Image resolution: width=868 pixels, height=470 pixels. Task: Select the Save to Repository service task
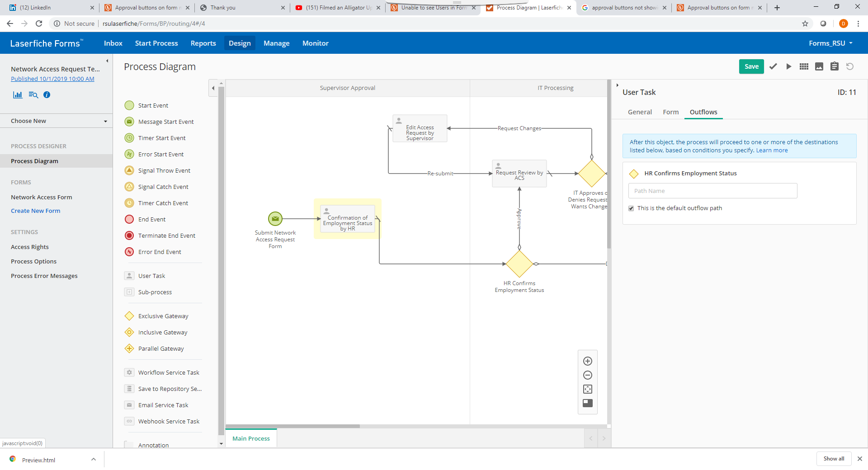point(163,389)
